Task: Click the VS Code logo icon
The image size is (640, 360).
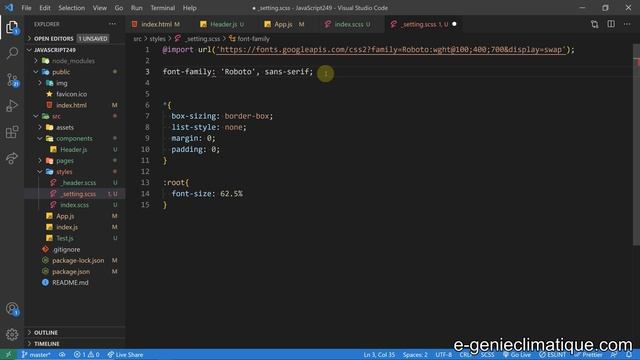Action: 9,8
